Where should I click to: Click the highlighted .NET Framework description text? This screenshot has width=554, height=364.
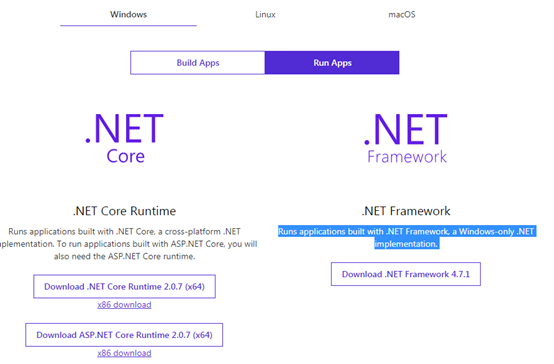tap(407, 237)
